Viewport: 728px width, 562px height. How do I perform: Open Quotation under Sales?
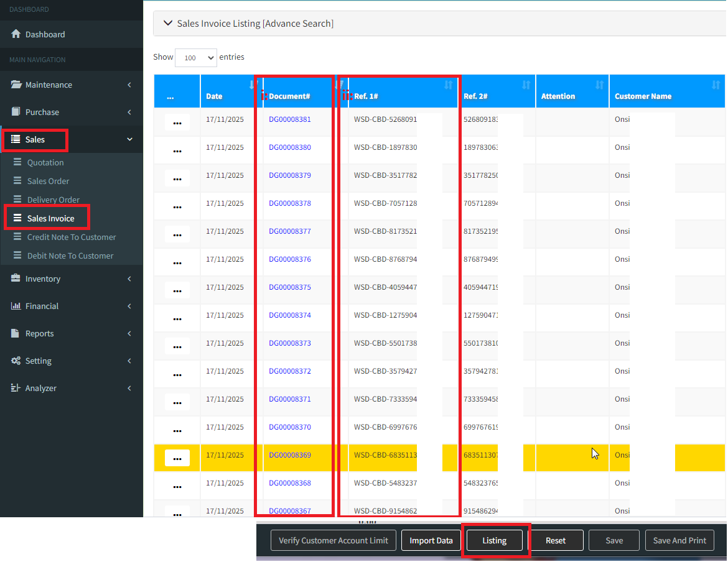(45, 162)
